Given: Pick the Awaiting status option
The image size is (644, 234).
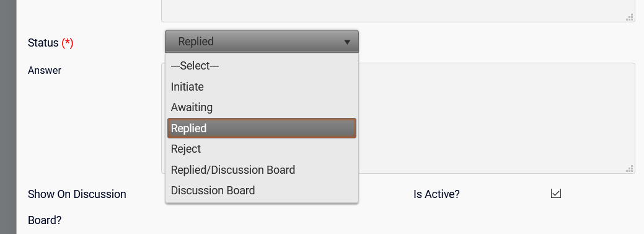Looking at the screenshot, I should click(262, 107).
